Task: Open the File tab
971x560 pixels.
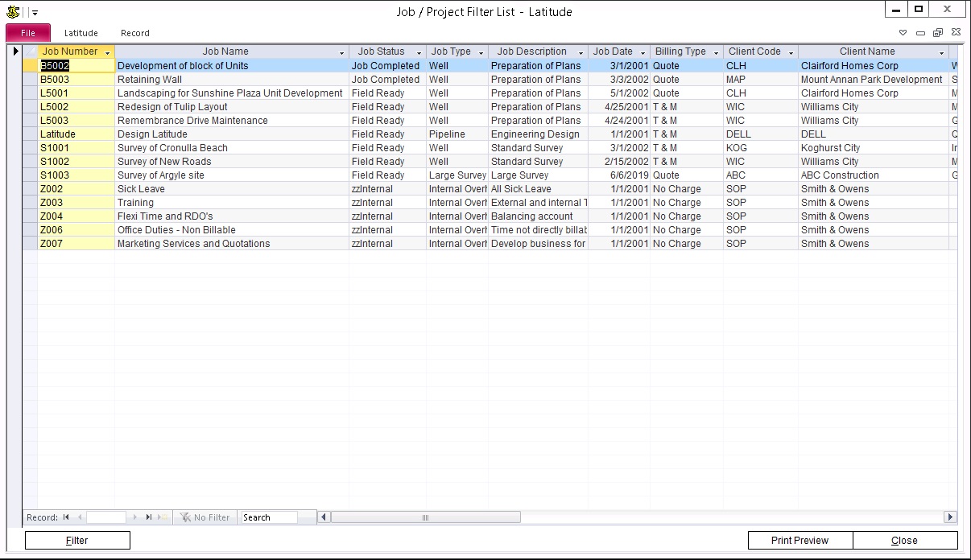Action: [x=28, y=33]
